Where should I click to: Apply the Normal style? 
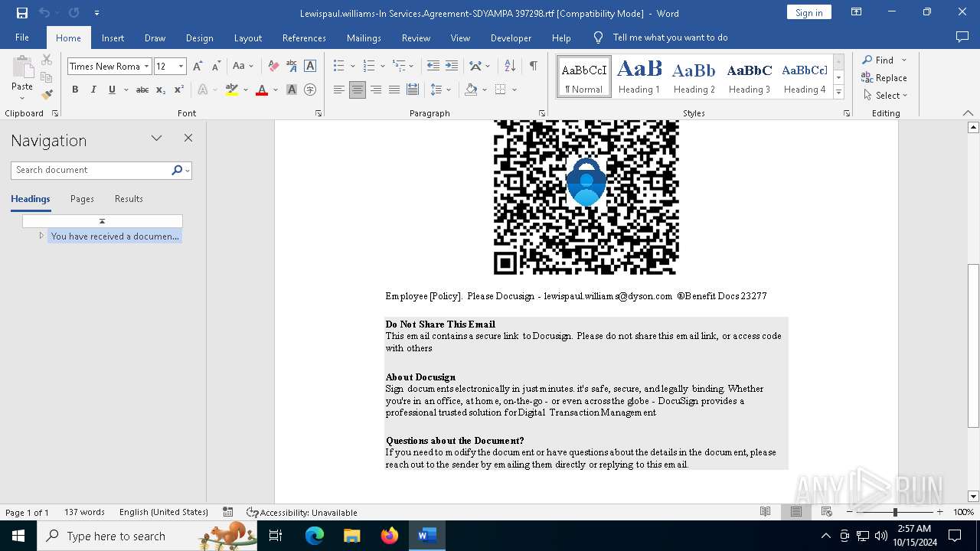click(x=584, y=77)
